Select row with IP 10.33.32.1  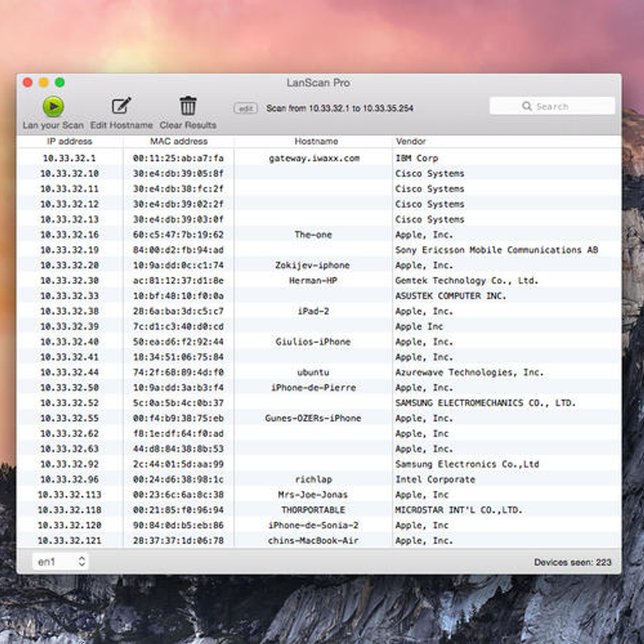(319, 158)
